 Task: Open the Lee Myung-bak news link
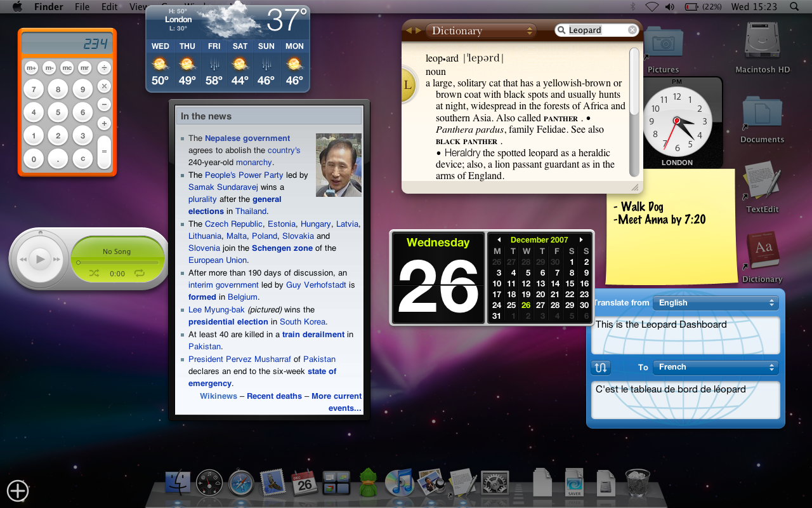click(216, 310)
